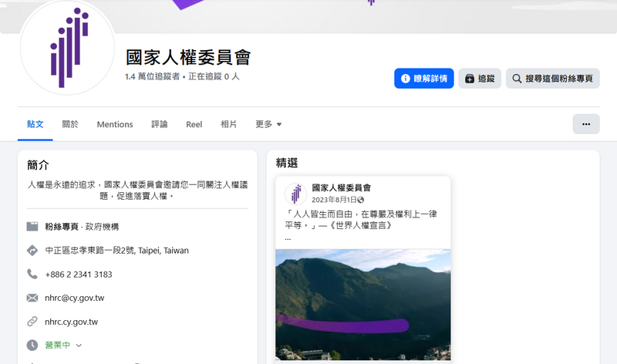Click the intro description about 人權是永遠的追求

(x=137, y=190)
